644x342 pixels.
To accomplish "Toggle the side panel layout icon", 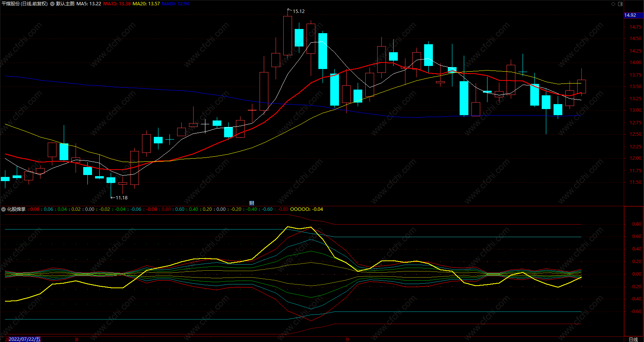I will click(x=620, y=4).
